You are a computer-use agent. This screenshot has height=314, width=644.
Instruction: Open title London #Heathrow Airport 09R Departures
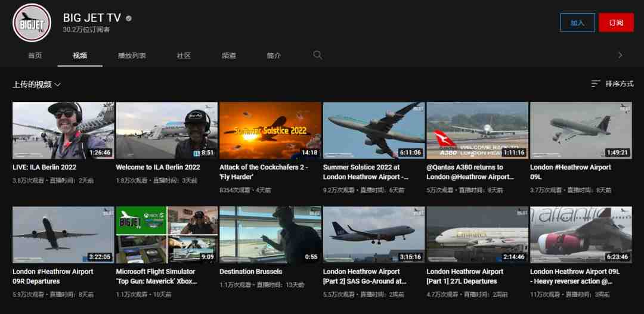click(53, 276)
